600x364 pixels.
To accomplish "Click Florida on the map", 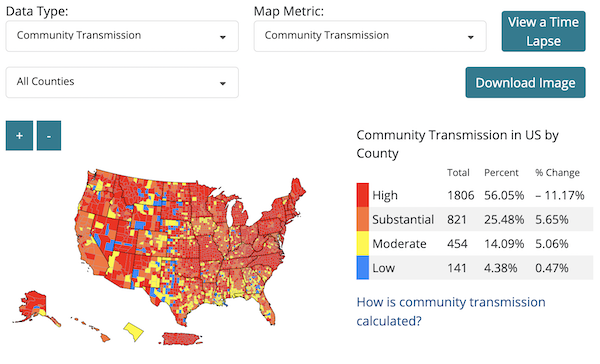I will 267,307.
